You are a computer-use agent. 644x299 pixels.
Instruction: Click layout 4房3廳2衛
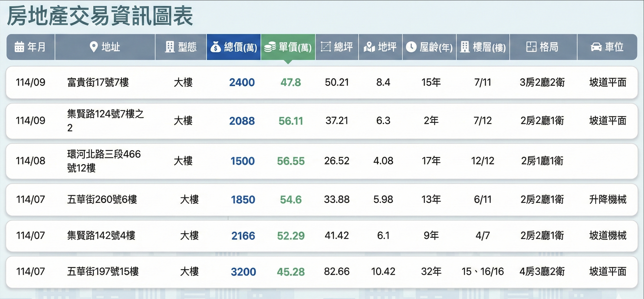542,271
